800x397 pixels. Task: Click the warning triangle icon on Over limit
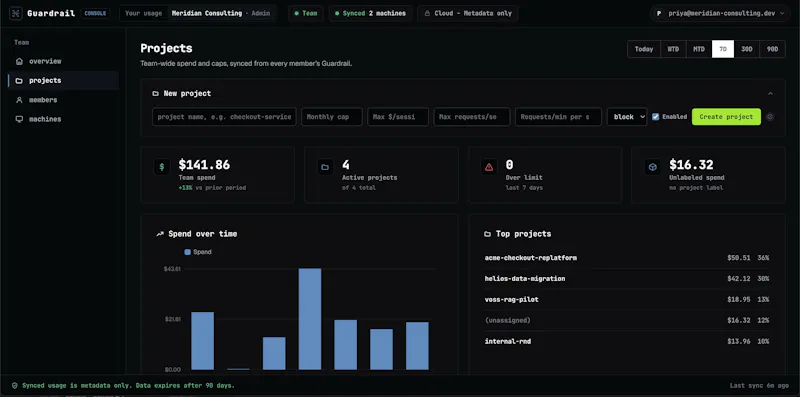[489, 167]
